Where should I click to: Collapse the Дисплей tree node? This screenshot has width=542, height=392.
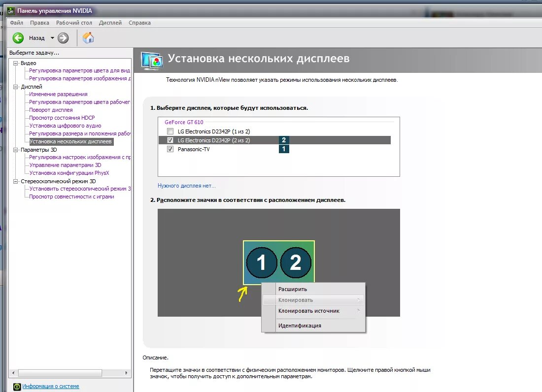coord(16,87)
